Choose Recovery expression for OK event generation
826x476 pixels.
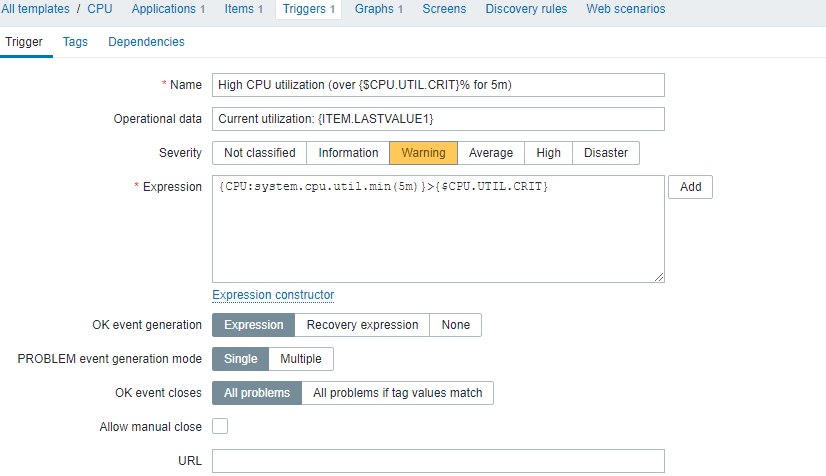(x=362, y=325)
